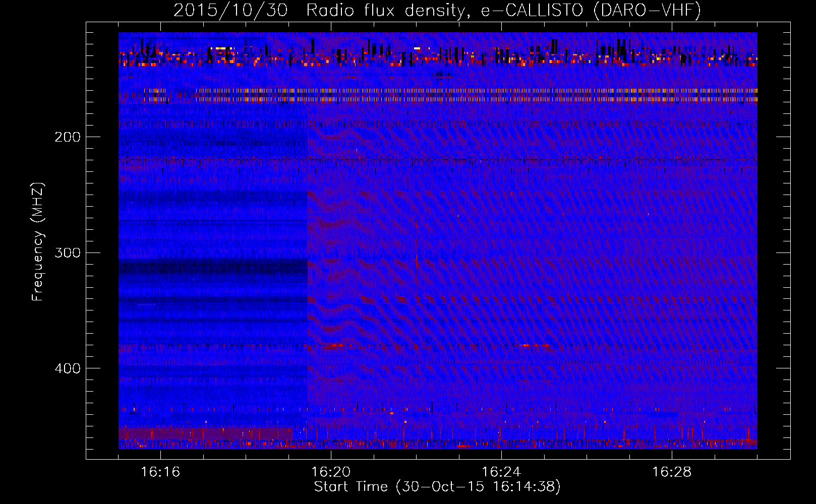Click the 'Start Time (30-Oct-15 16:14:38)' label
Viewport: 816px width, 504px height.
437,487
